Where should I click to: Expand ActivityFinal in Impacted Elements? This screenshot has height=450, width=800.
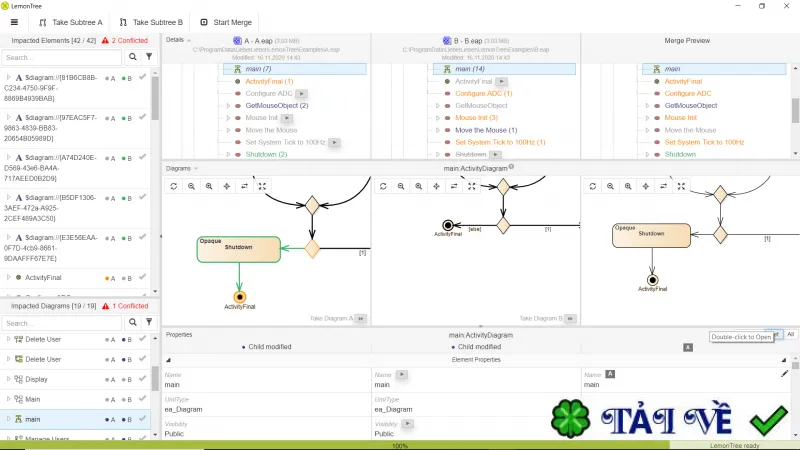(x=8, y=278)
